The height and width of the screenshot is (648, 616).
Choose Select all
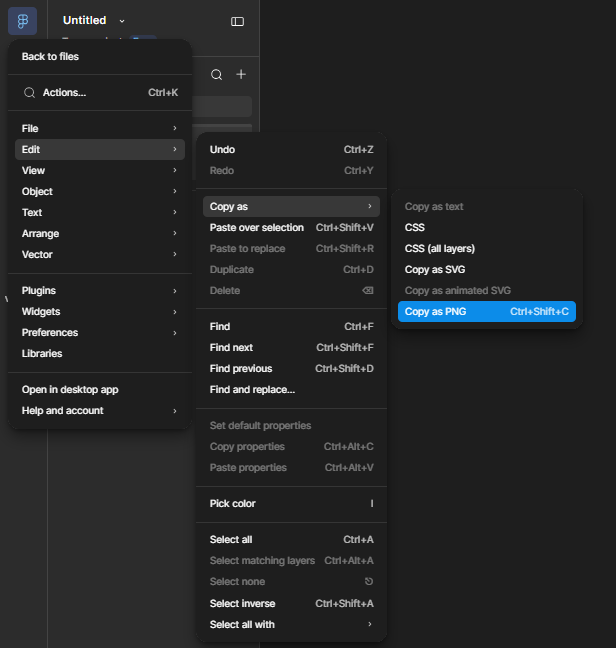pyautogui.click(x=291, y=540)
